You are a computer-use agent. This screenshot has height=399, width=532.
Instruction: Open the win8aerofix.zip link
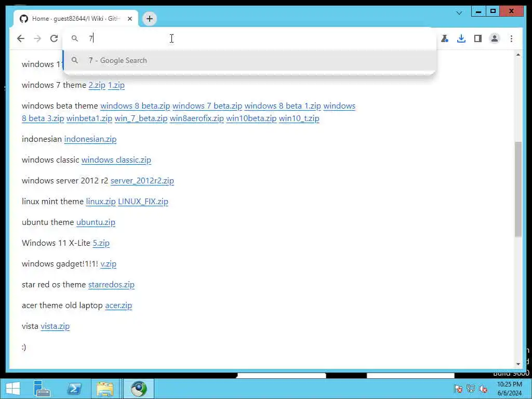(x=197, y=118)
